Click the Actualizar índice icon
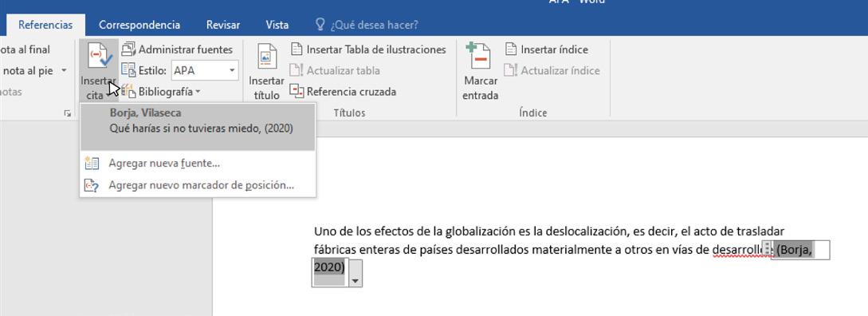 click(511, 70)
